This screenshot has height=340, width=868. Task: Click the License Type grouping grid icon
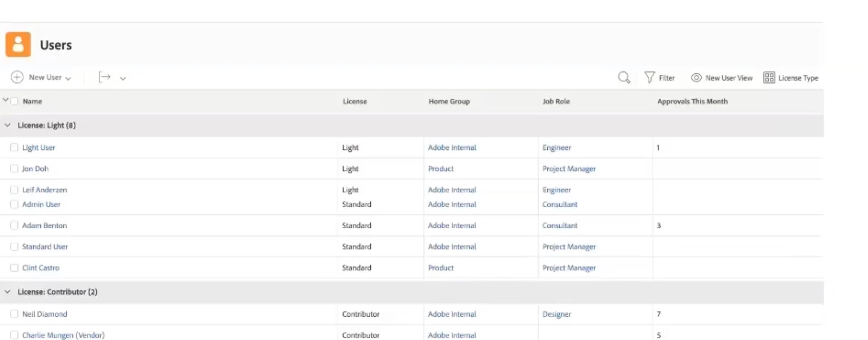(x=769, y=78)
